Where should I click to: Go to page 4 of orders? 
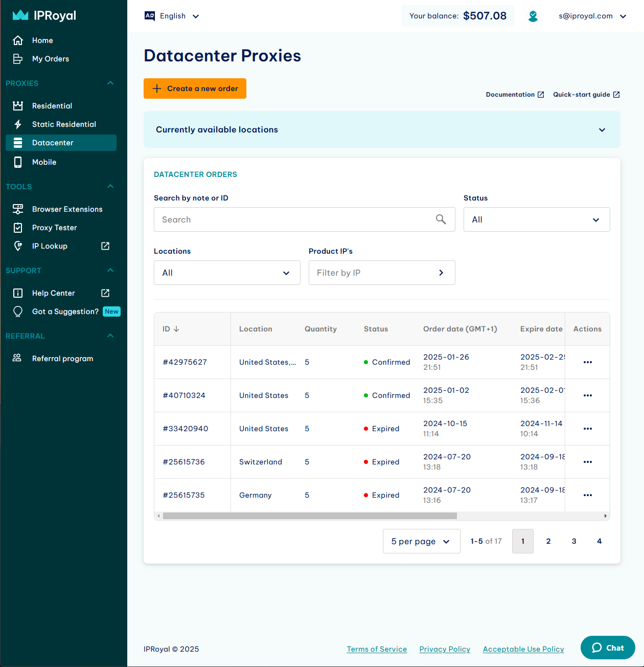[x=600, y=541]
